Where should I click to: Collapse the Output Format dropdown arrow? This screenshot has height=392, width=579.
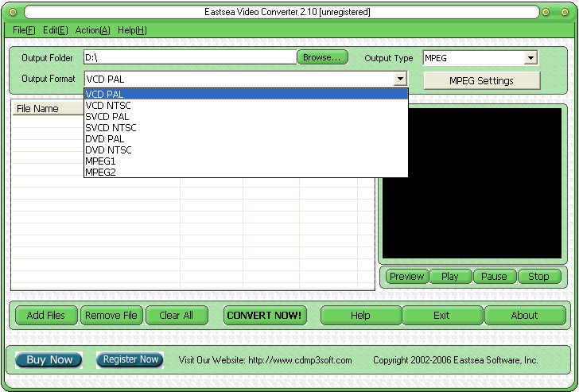(x=400, y=79)
